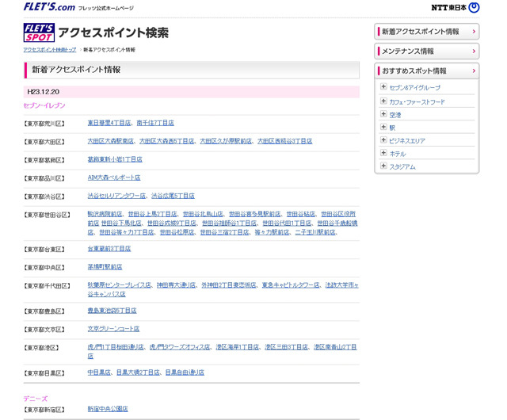Open the 虎ノ門1丁目桜田通り店 link
Viewport: 507px width, 420px height.
click(116, 347)
